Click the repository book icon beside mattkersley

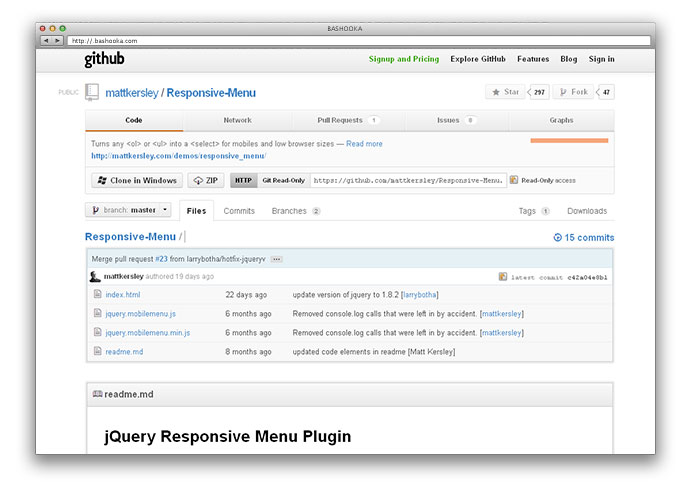tap(92, 92)
